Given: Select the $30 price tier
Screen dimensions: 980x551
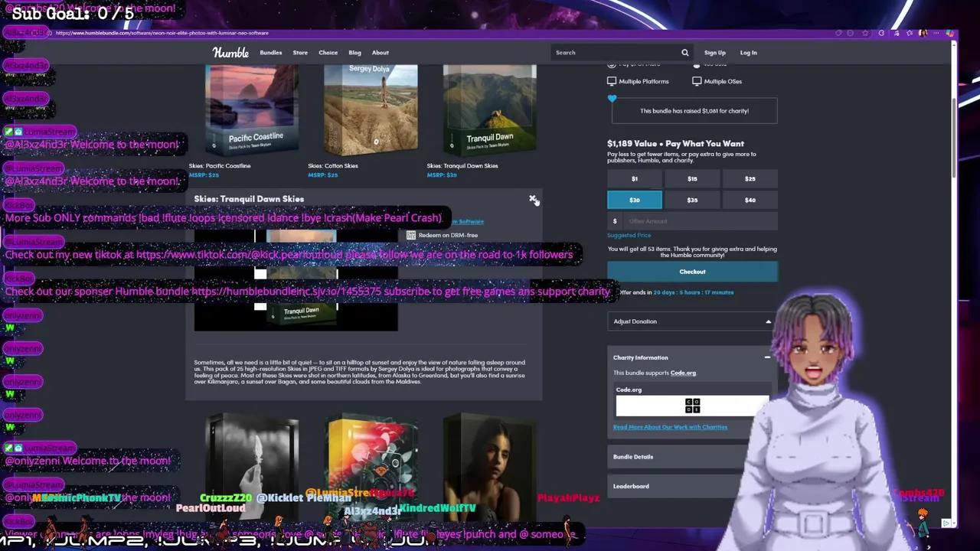Looking at the screenshot, I should pyautogui.click(x=634, y=201).
